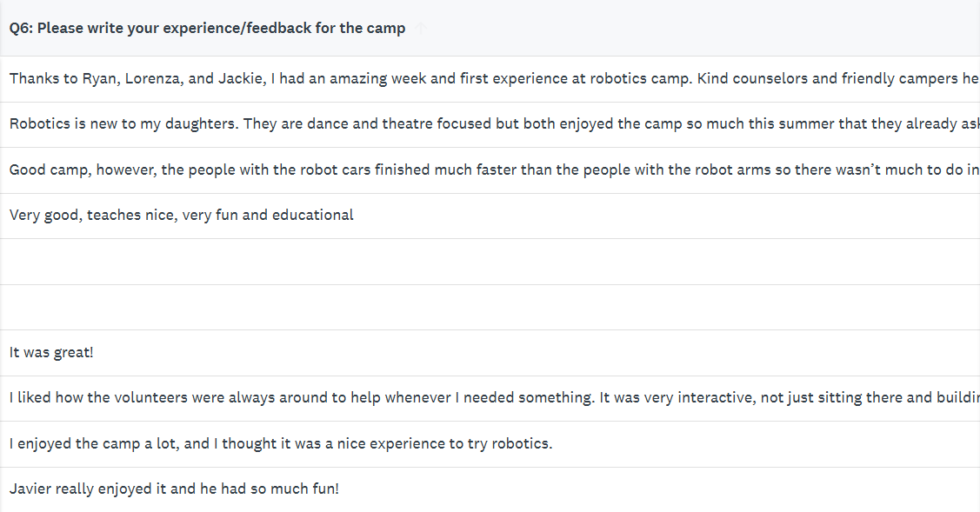The height and width of the screenshot is (512, 980).
Task: Click the Q6 experience/feedback column header
Action: pyautogui.click(x=207, y=28)
